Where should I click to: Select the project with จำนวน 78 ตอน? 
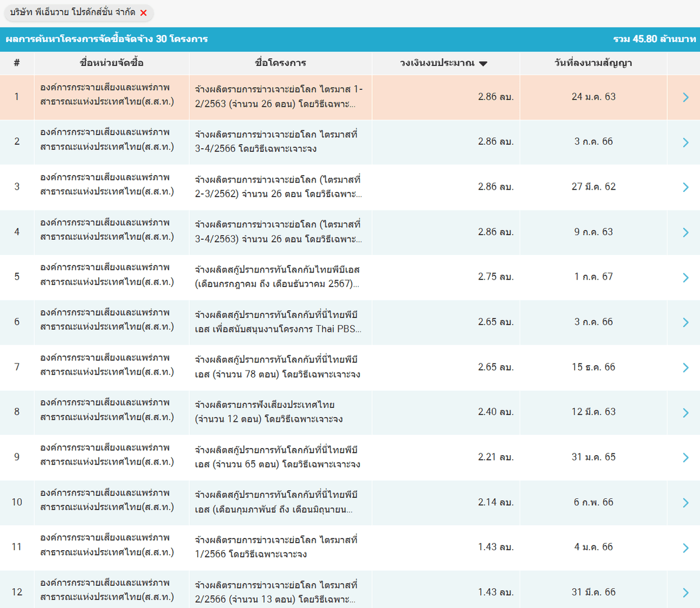(278, 367)
